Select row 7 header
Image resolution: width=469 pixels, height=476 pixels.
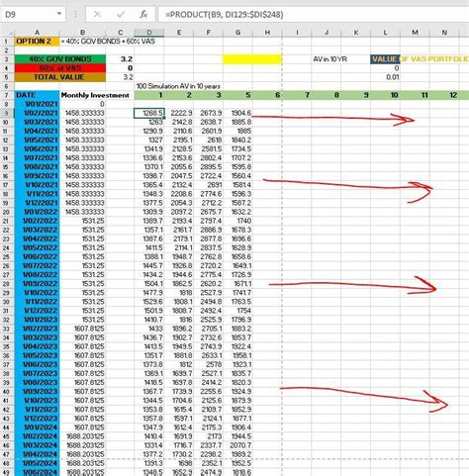(x=7, y=95)
